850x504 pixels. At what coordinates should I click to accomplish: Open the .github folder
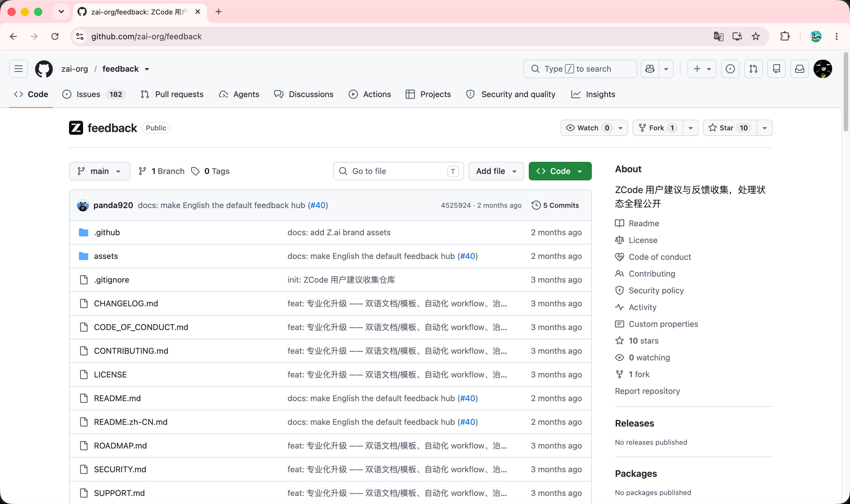(107, 232)
